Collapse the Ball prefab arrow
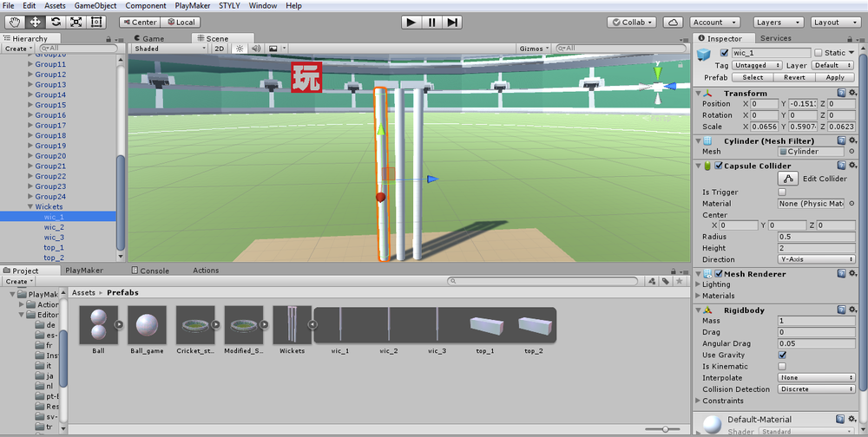The width and height of the screenshot is (868, 437). (118, 324)
